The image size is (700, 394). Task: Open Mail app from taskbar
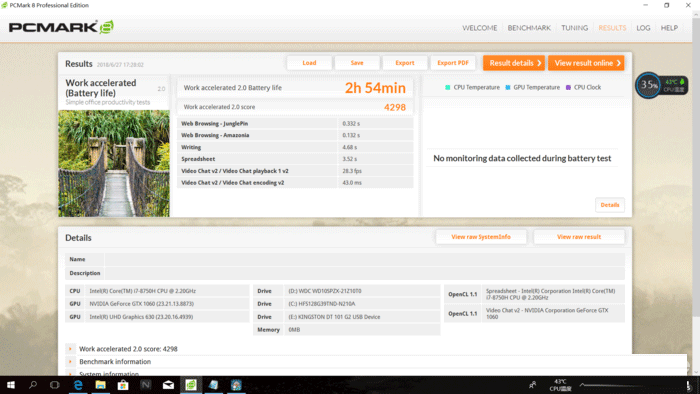(x=168, y=385)
